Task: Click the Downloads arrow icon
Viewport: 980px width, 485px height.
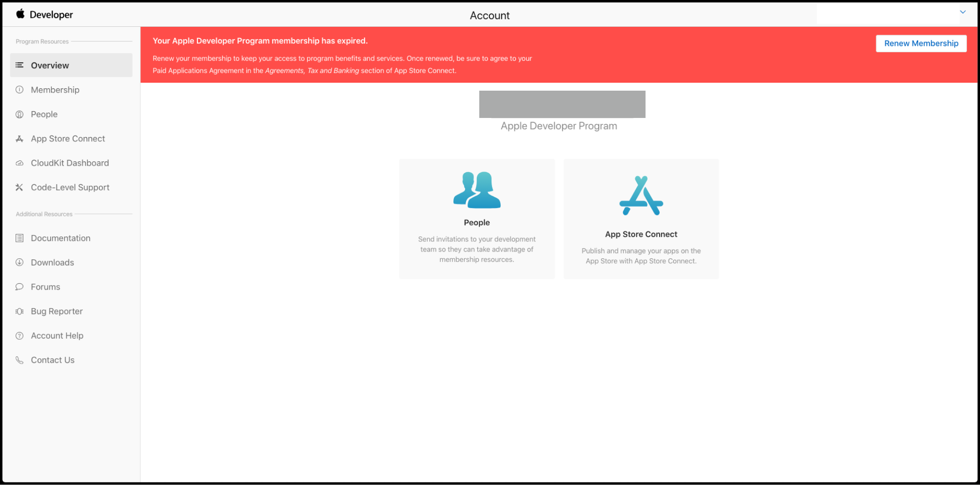Action: [x=20, y=262]
